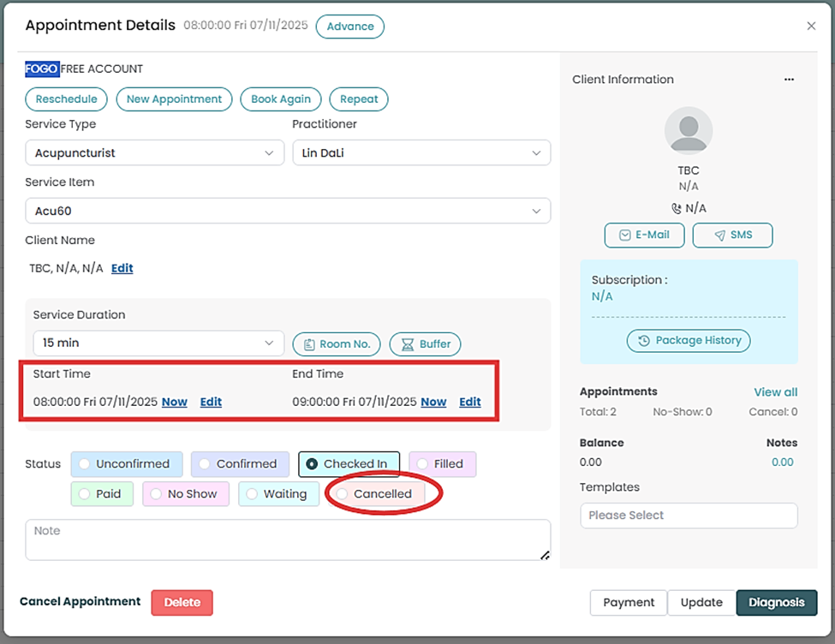Click View all appointments link
Screen dimensions: 835x644
(x=775, y=392)
